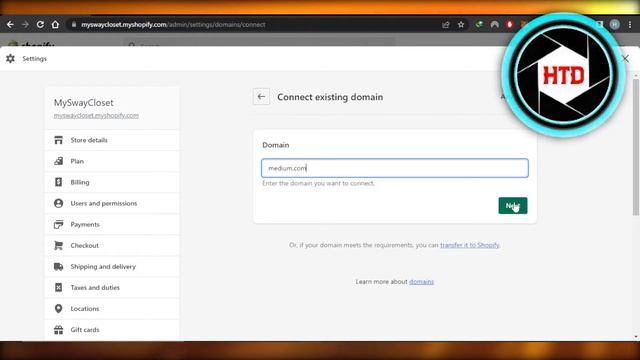Click the Plan sidebar icon
This screenshot has width=640, height=360.
[x=58, y=161]
